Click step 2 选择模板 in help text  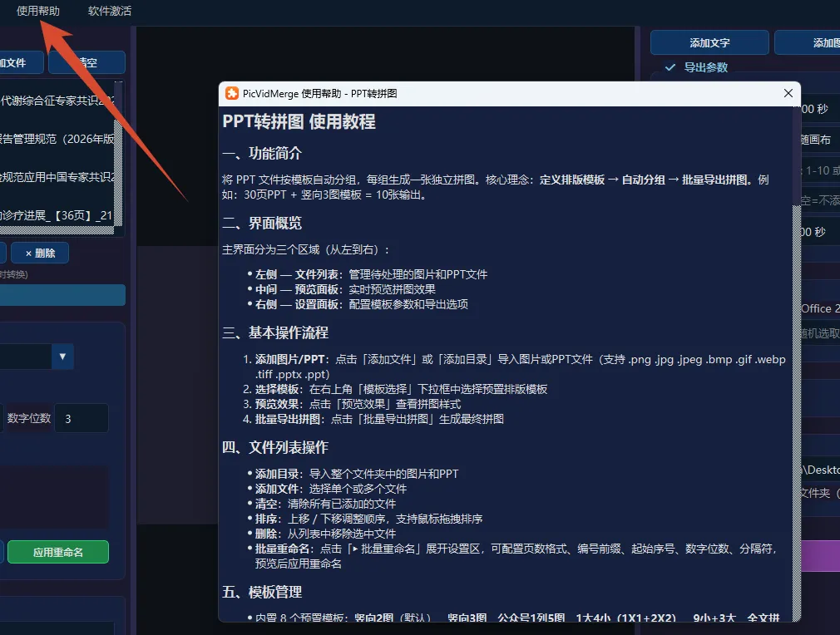(x=395, y=389)
